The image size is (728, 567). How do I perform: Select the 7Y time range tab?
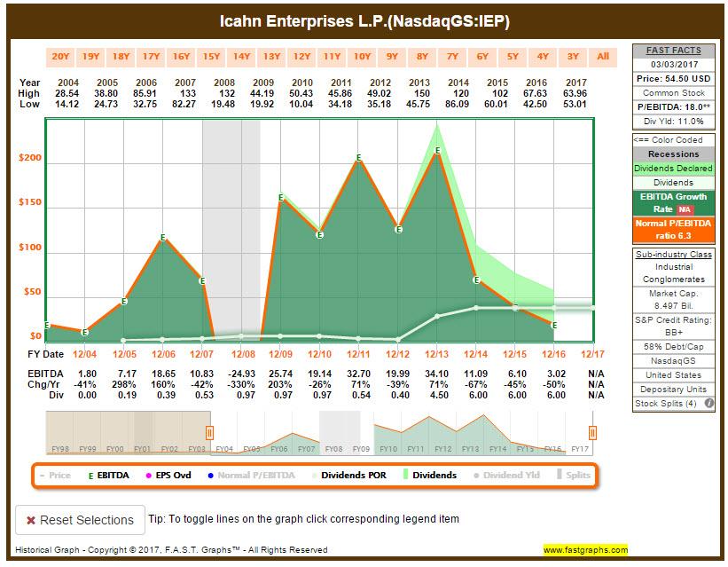pos(453,57)
